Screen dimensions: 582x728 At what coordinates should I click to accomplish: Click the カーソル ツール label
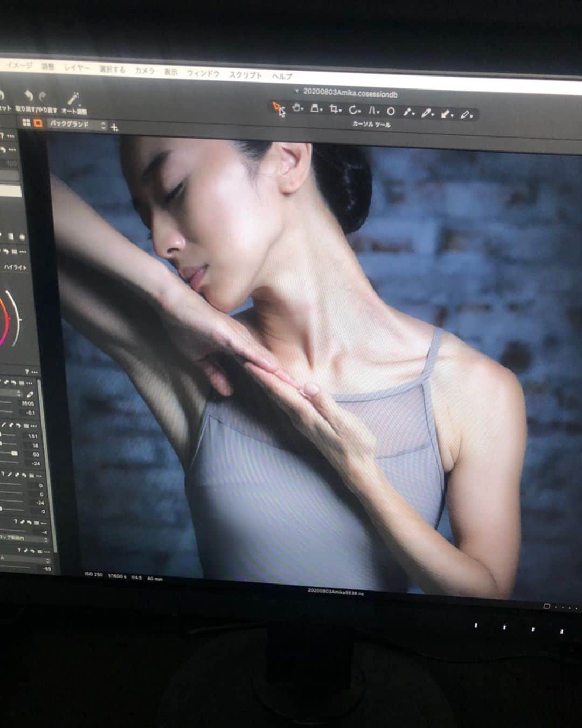click(371, 125)
